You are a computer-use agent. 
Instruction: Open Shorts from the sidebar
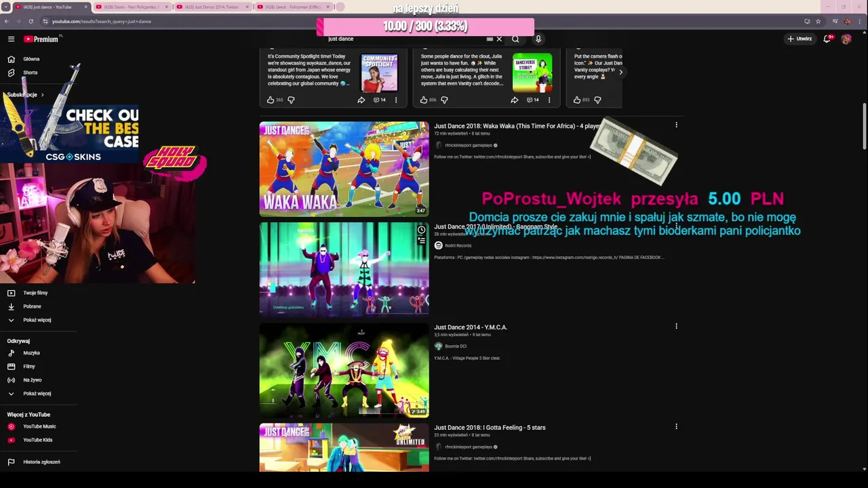tap(30, 73)
